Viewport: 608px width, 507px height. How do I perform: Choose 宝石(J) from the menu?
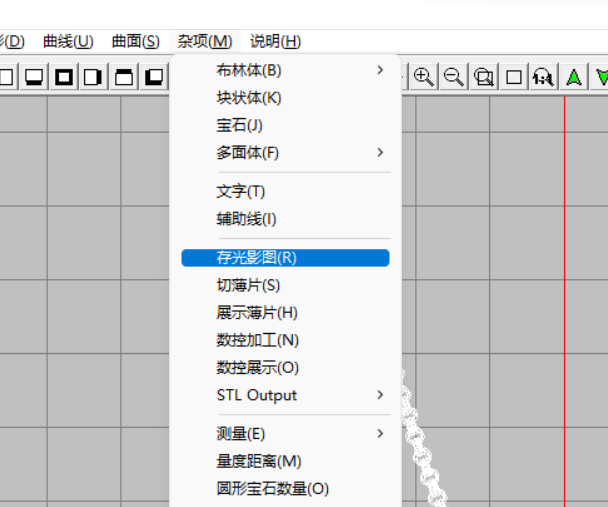[285, 125]
